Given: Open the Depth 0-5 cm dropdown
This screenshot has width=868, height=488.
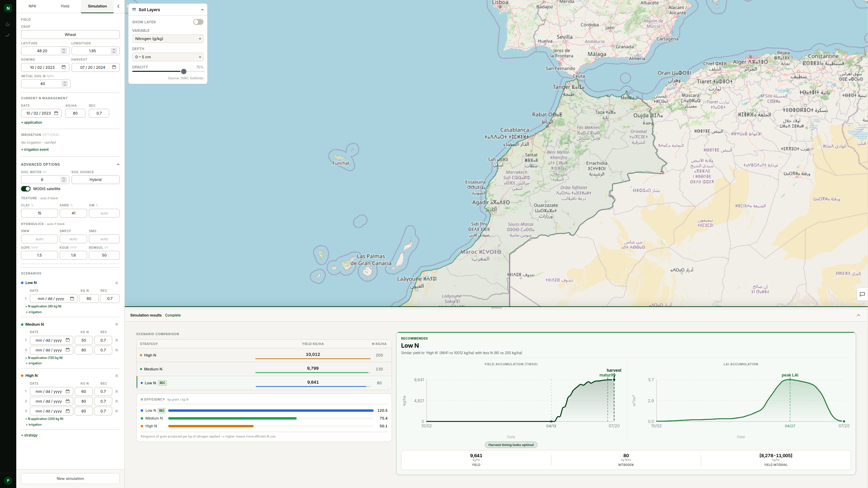Looking at the screenshot, I should pos(168,57).
